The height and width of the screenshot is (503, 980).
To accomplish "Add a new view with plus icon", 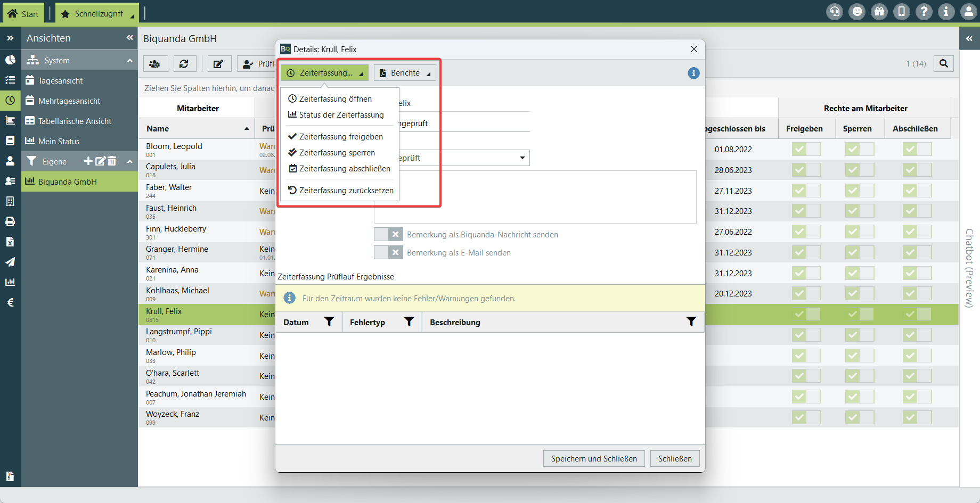I will tap(88, 161).
